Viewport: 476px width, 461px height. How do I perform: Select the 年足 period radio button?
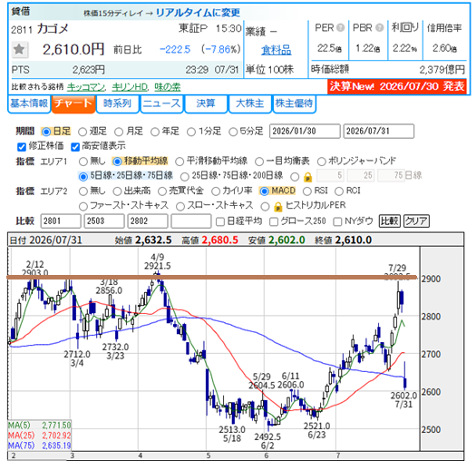tap(155, 132)
